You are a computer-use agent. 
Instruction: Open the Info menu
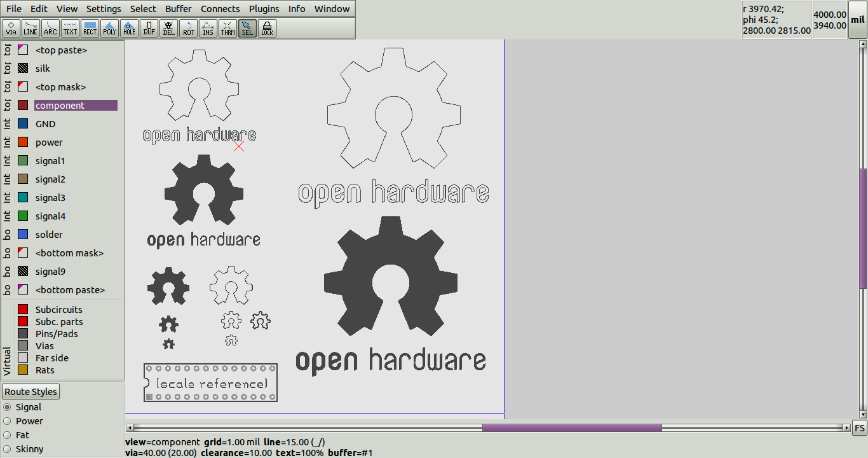297,9
